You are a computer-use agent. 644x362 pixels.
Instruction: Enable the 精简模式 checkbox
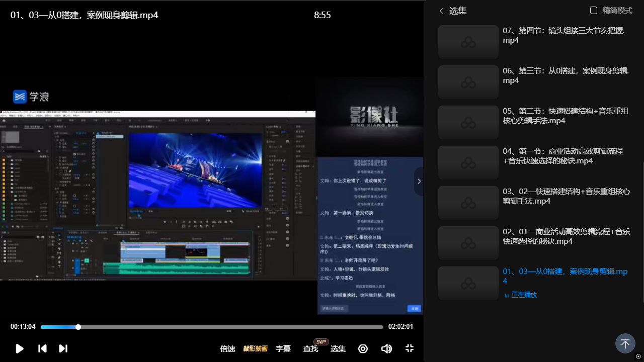tap(594, 11)
